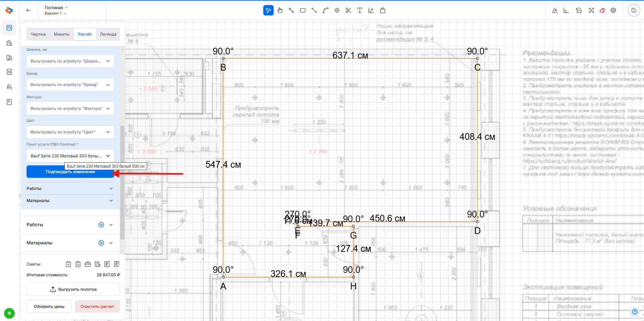Select the text tool
644x321 pixels.
click(x=360, y=10)
